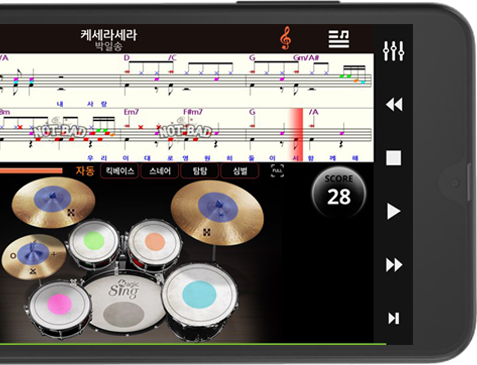Screen dimensions: 477x365
Task: Hit the orange tom drum pad
Action: [x=155, y=241]
